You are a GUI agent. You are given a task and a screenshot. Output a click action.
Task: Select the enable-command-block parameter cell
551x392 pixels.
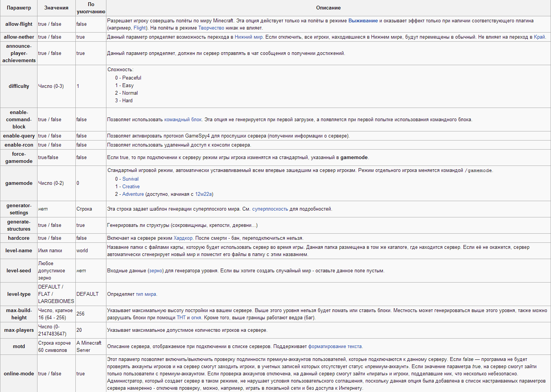coord(19,120)
